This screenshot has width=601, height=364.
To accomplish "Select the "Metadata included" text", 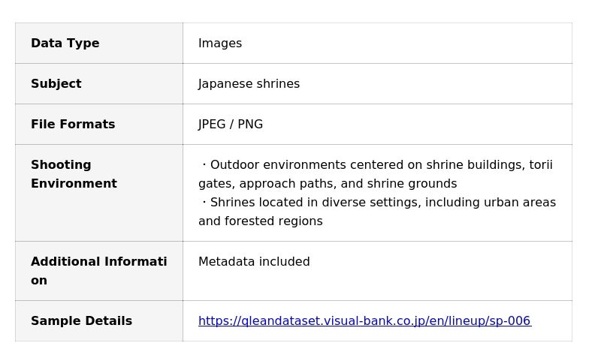I will [254, 262].
